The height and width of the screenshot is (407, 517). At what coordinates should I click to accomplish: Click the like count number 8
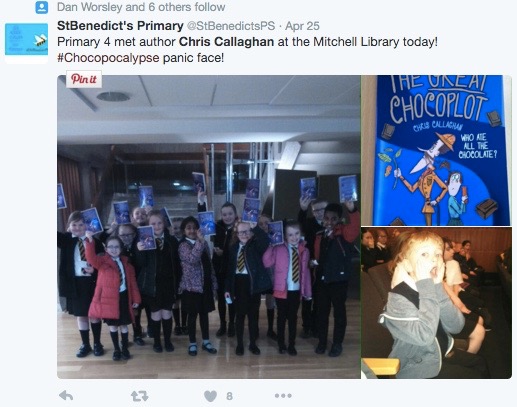[x=229, y=396]
